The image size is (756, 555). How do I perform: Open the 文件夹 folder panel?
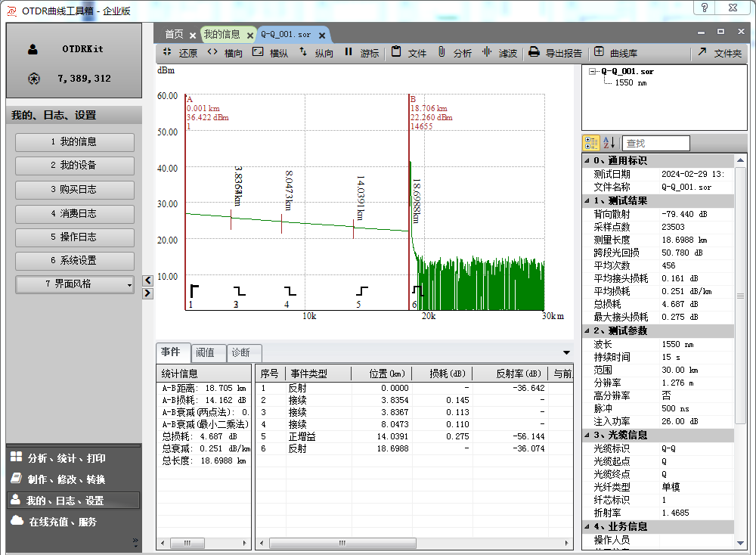click(x=719, y=53)
